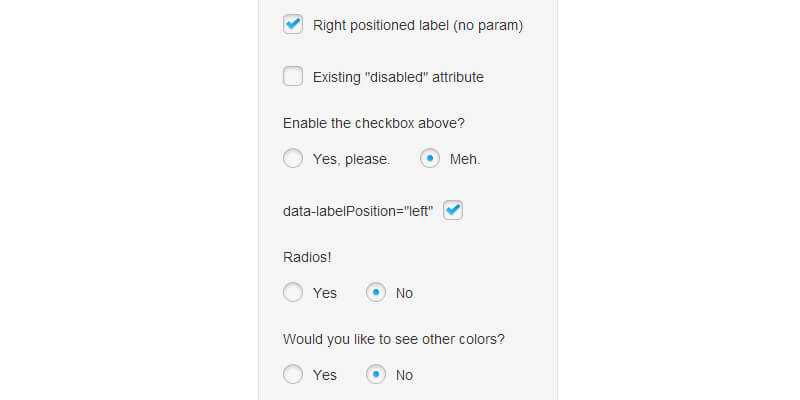Click the Existing "disabled" attribute checkbox

pos(293,76)
